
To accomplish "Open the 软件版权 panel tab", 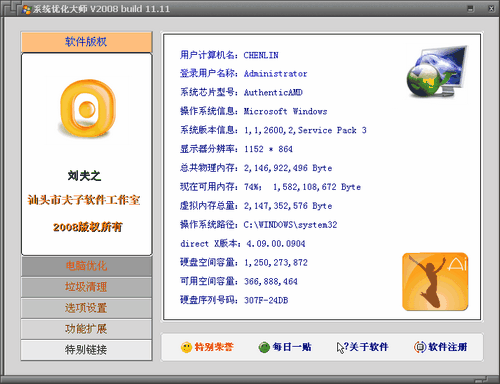I will [86, 42].
